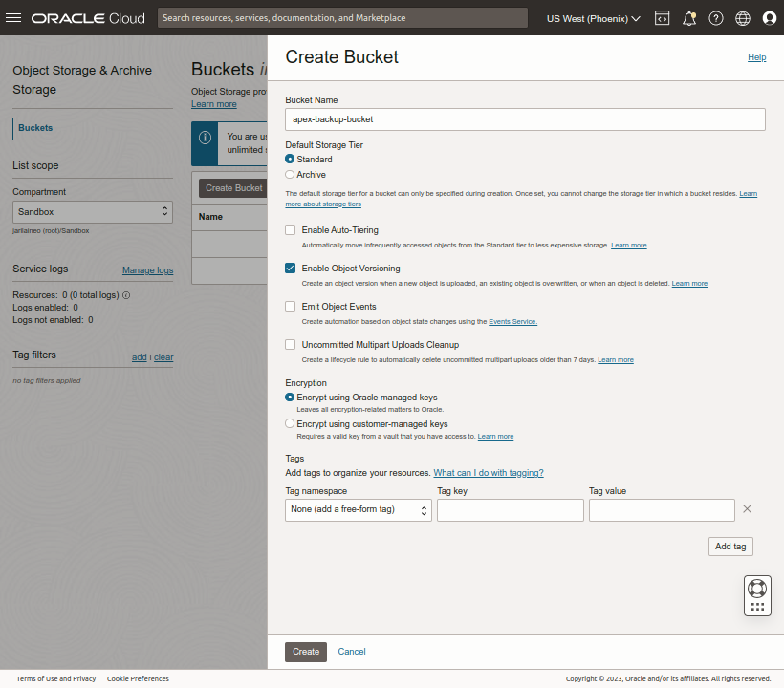Click the support widget grid handle
This screenshot has width=784, height=688.
click(x=757, y=607)
